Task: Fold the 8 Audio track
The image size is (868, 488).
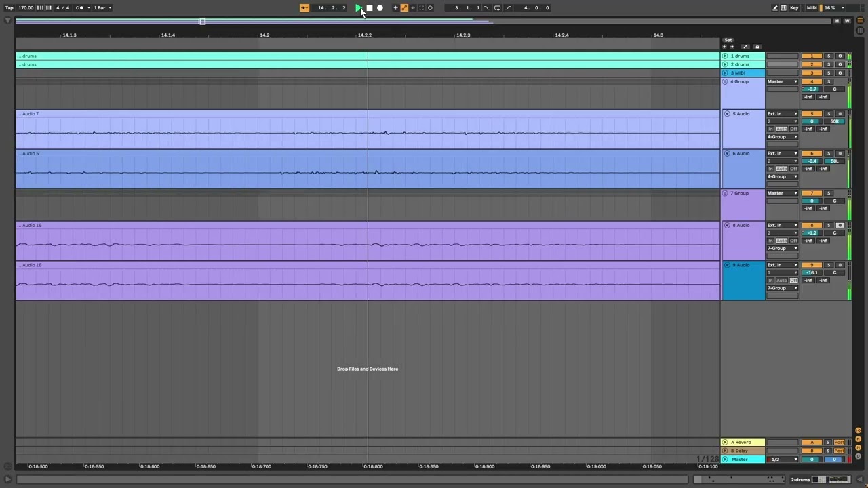Action: [727, 225]
